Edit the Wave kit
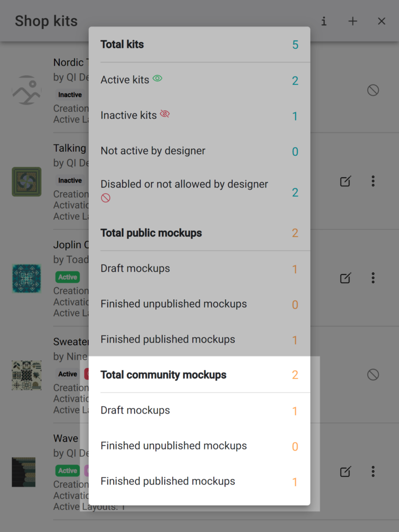 (345, 471)
